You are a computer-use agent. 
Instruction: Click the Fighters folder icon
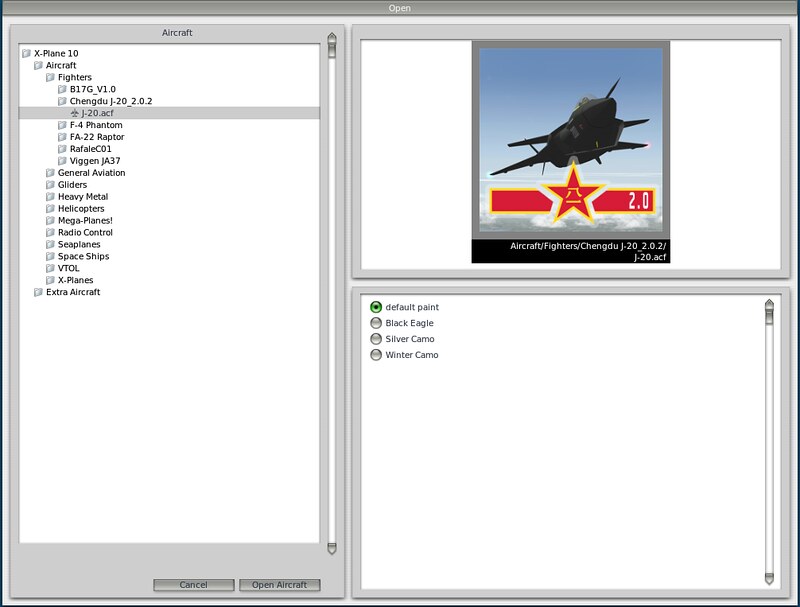[50, 77]
